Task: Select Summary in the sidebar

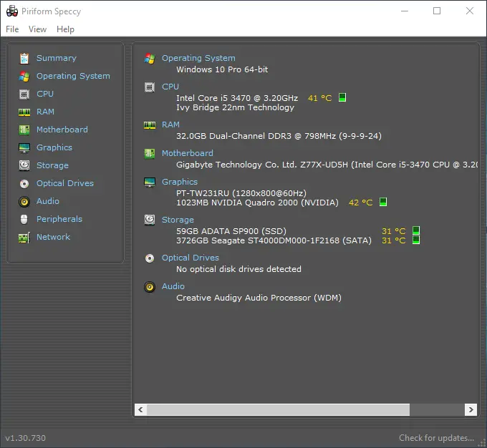Action: pyautogui.click(x=57, y=58)
